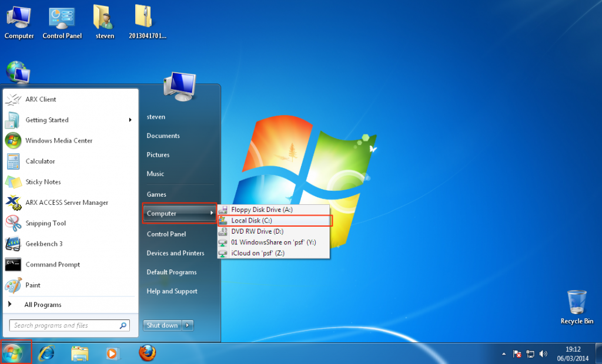Click the Windows Start orb button
The height and width of the screenshot is (364, 602).
tap(13, 353)
